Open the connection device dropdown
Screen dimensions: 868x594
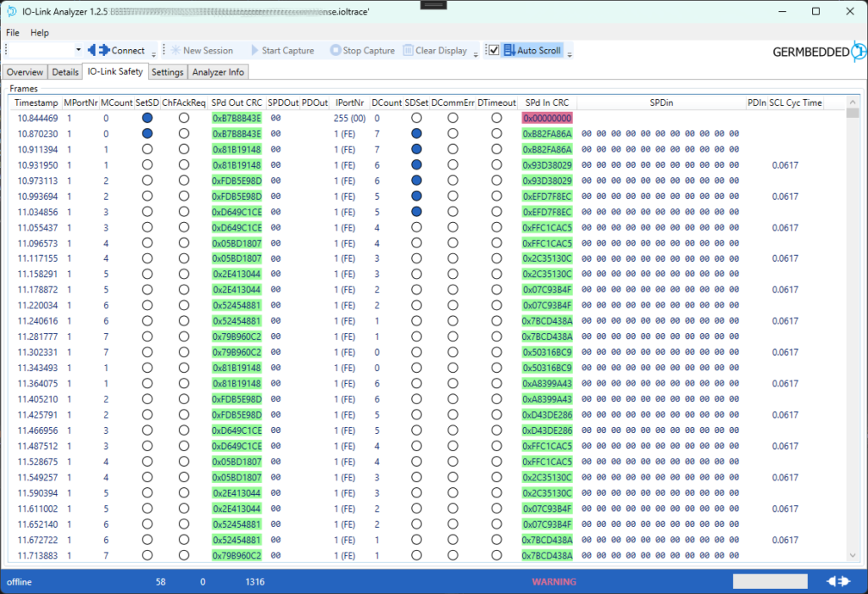[79, 50]
